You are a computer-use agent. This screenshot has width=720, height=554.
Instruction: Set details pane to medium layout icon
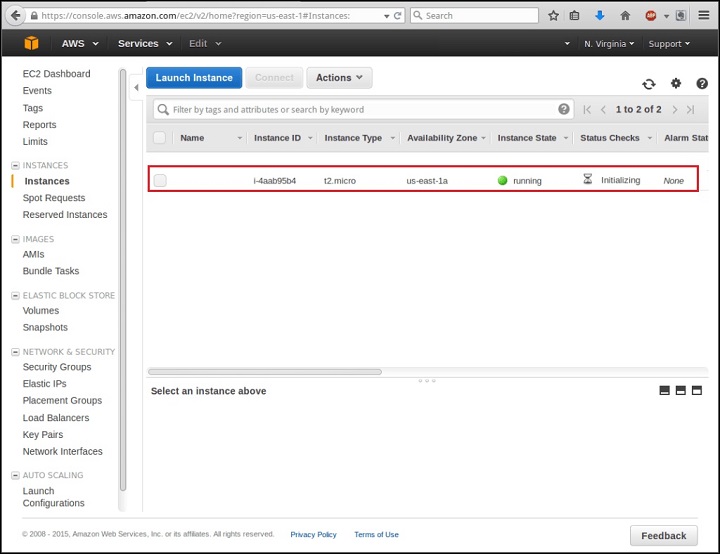click(x=681, y=390)
